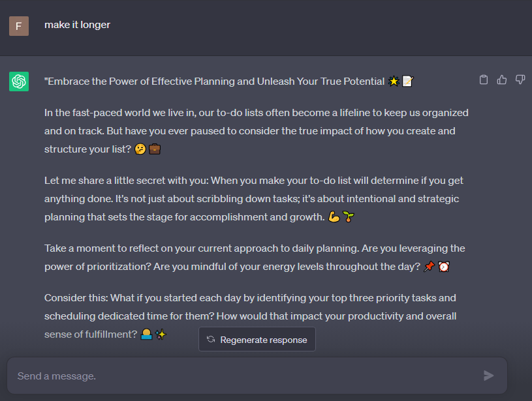Toggle thumbs up feedback on the response
532x401 pixels.
tap(501, 79)
